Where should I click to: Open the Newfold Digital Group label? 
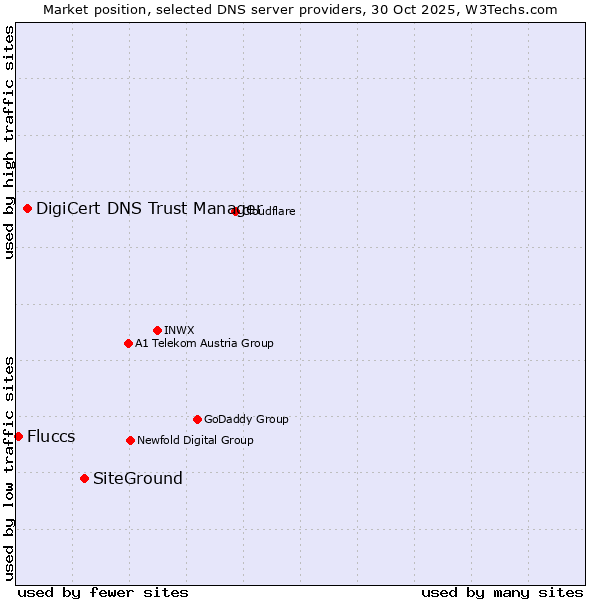click(195, 440)
